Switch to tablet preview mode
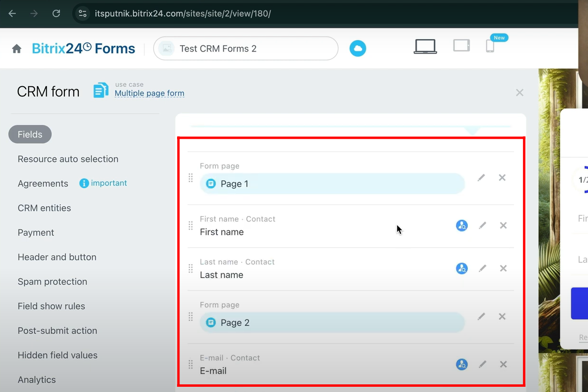The width and height of the screenshot is (588, 392). tap(462, 46)
